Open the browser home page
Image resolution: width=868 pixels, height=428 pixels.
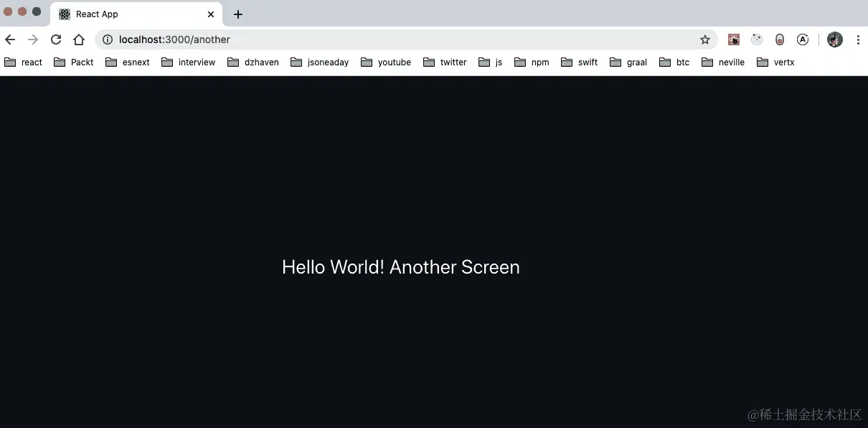[79, 39]
